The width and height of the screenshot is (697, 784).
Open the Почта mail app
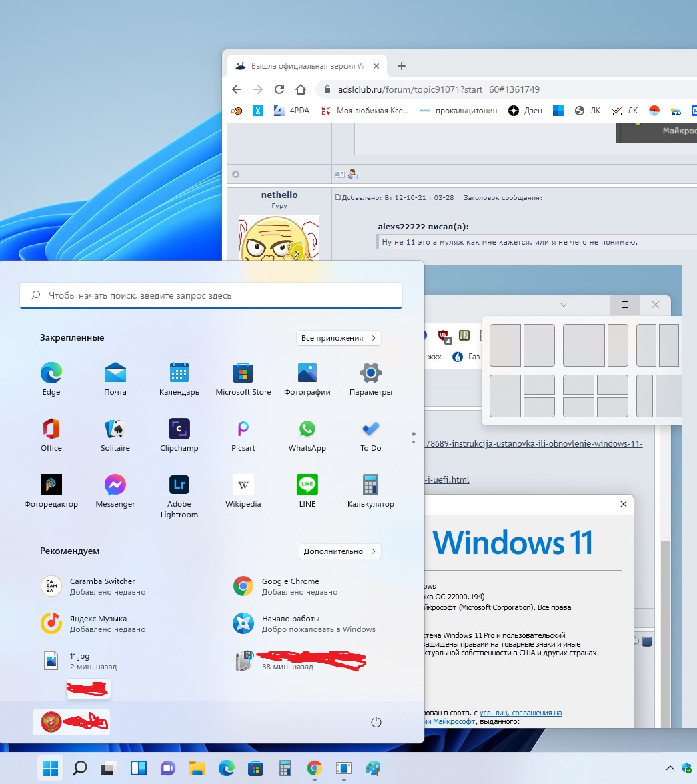(x=115, y=379)
